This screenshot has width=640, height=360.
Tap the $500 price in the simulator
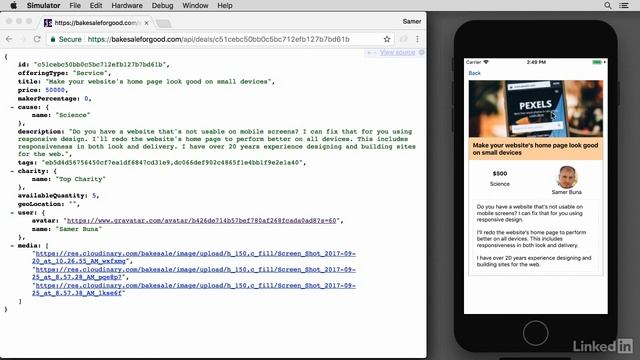tap(500, 173)
